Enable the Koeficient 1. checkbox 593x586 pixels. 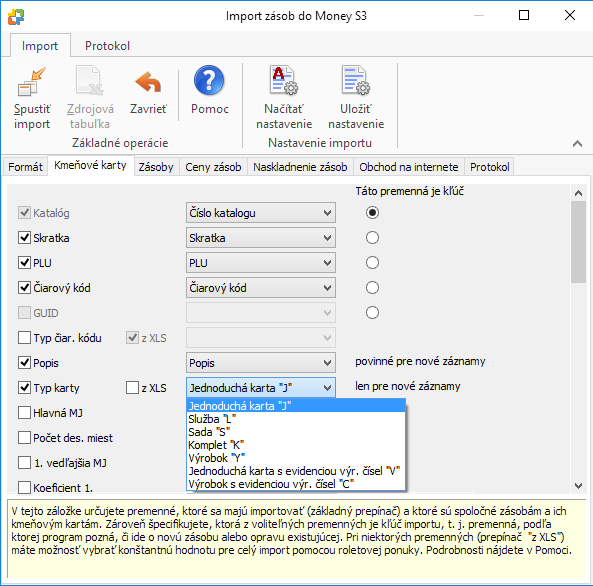(x=25, y=487)
